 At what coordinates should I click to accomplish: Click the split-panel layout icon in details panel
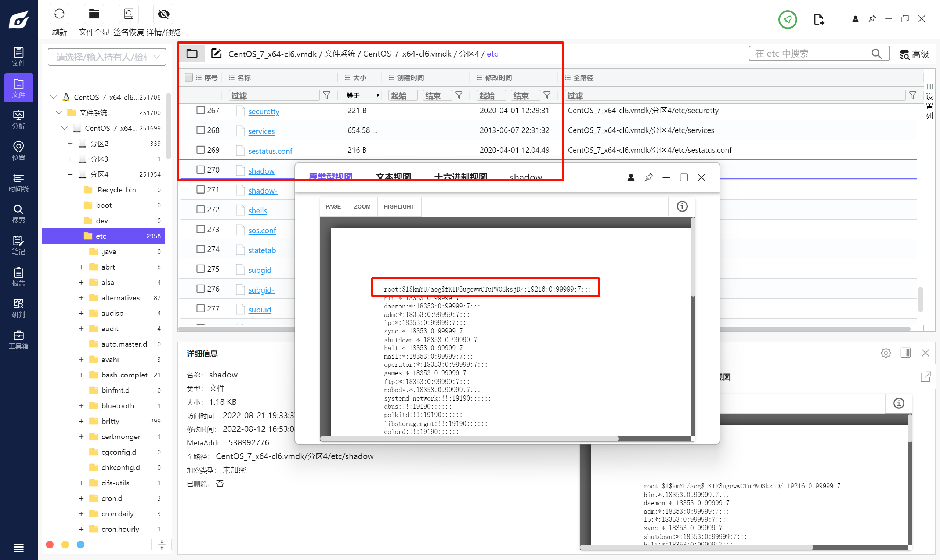click(905, 353)
